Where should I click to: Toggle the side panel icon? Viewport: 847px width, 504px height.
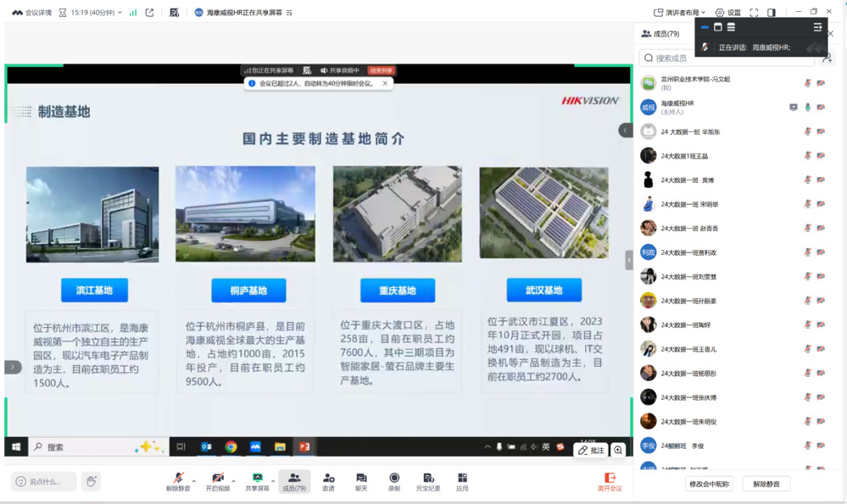coord(772,13)
